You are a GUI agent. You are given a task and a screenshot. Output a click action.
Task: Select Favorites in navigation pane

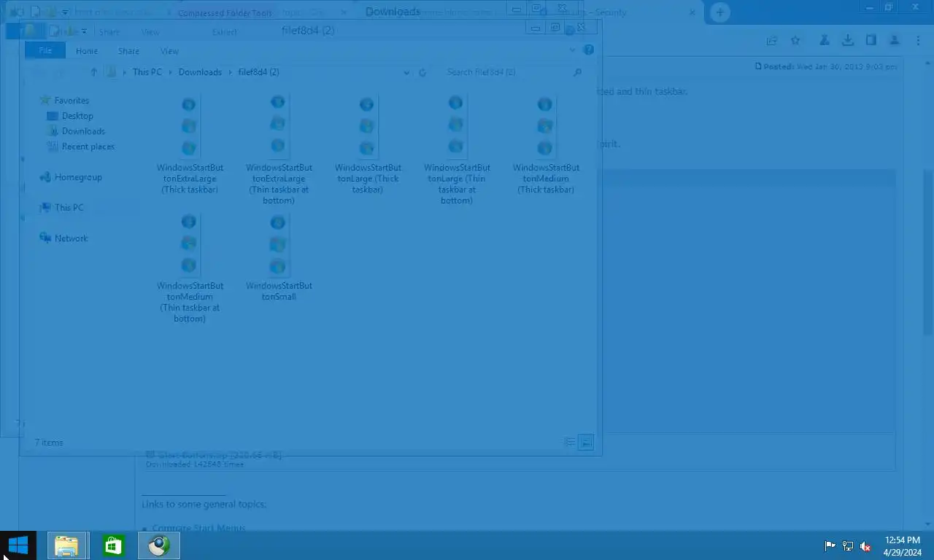[x=72, y=101]
